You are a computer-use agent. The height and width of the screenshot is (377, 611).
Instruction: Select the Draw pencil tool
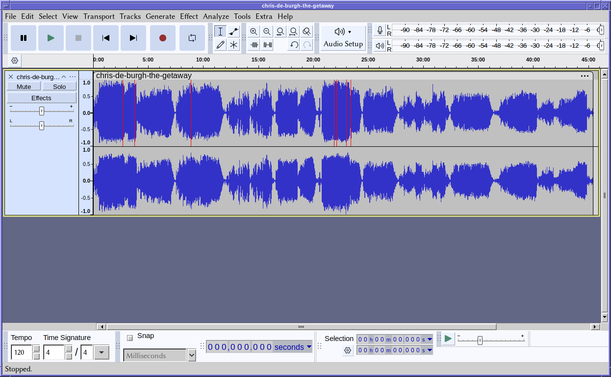[x=220, y=45]
